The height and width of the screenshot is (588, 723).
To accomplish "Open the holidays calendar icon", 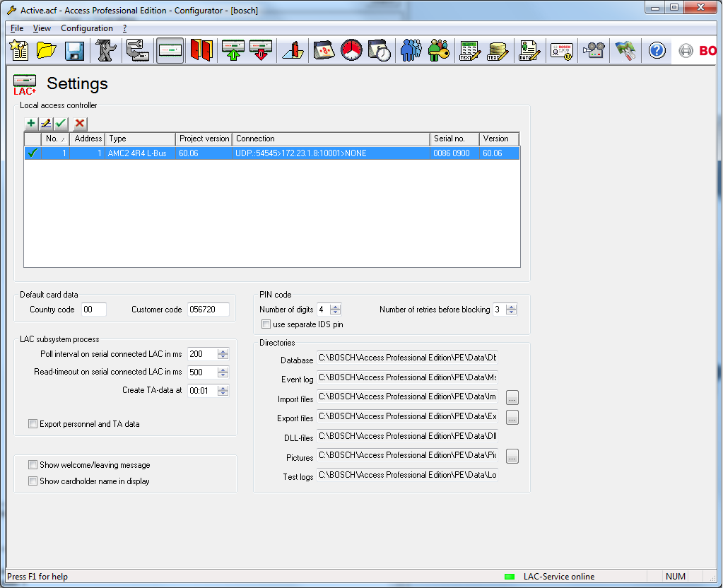I will coord(324,50).
